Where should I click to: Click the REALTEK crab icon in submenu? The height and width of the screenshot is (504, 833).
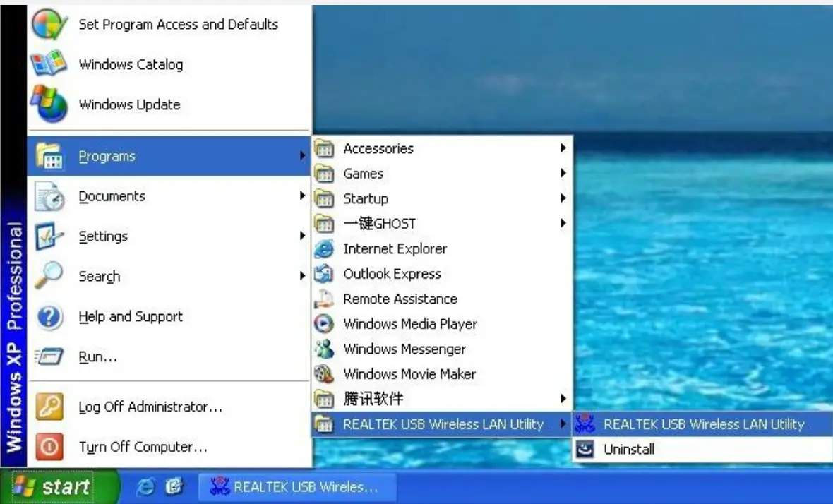click(x=585, y=424)
